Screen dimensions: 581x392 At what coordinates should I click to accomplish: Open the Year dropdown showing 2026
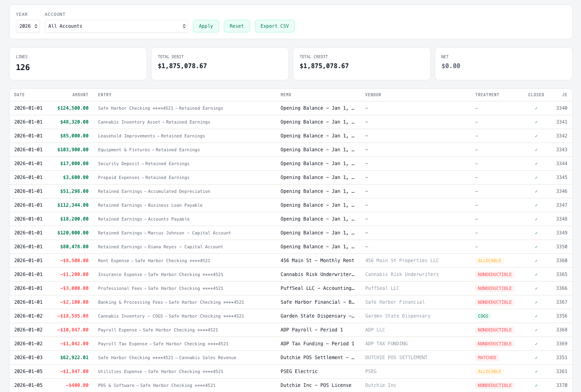coord(28,26)
